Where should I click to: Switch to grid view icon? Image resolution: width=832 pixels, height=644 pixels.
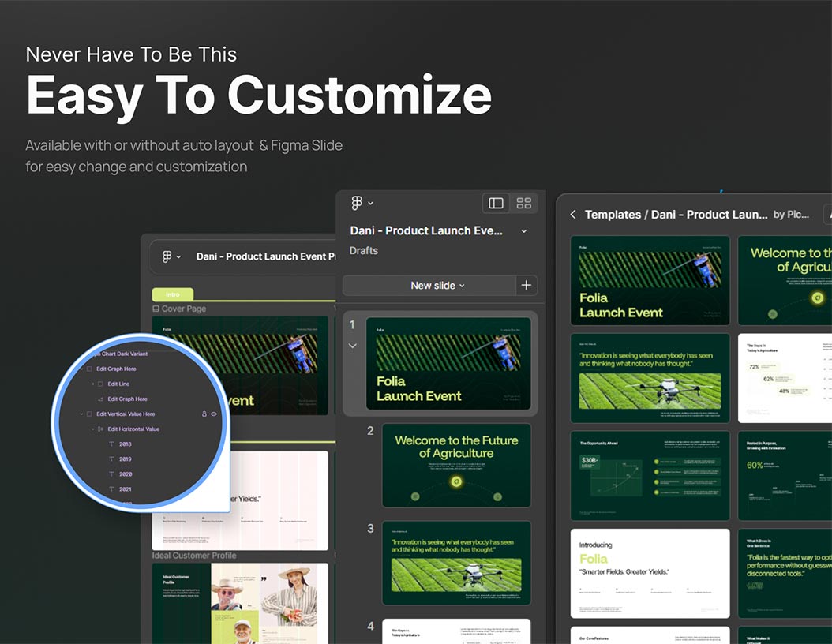[x=523, y=204]
